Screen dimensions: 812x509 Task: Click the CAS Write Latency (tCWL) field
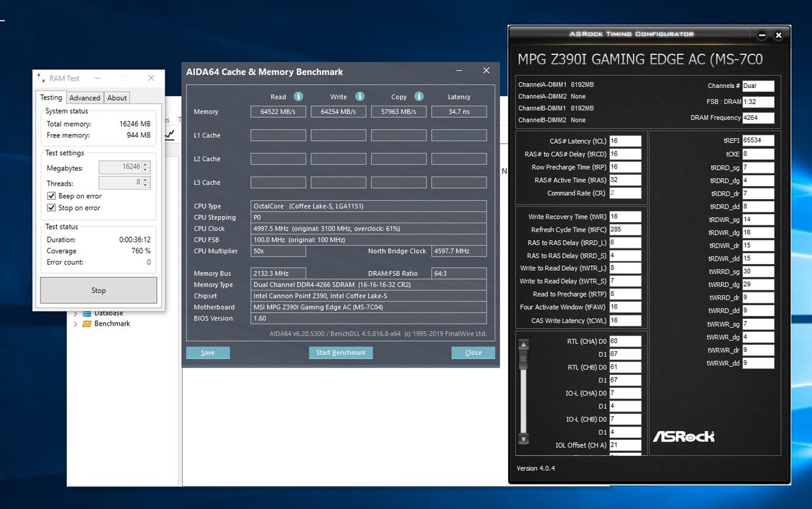pyautogui.click(x=625, y=320)
